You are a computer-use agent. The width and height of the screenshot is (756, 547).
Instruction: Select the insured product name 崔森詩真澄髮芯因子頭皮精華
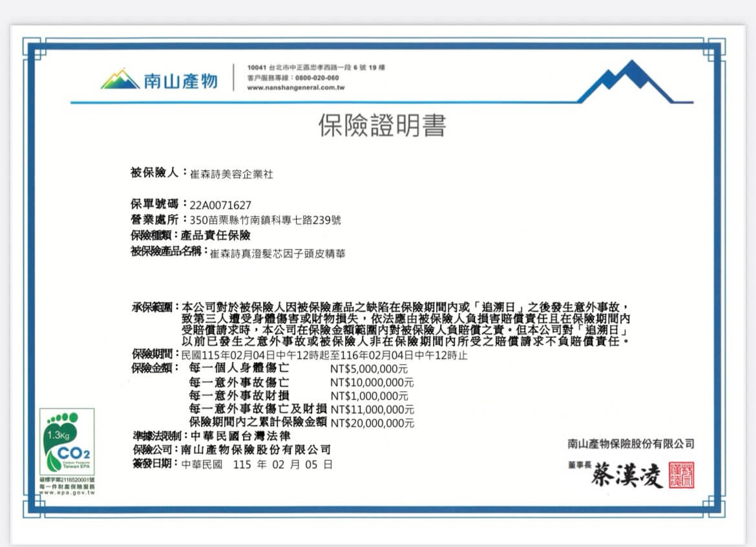277,253
